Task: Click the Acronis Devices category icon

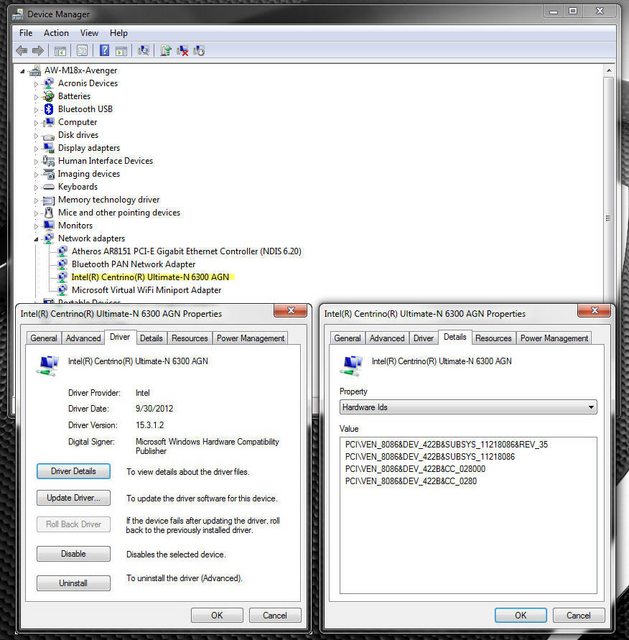Action: tap(49, 83)
